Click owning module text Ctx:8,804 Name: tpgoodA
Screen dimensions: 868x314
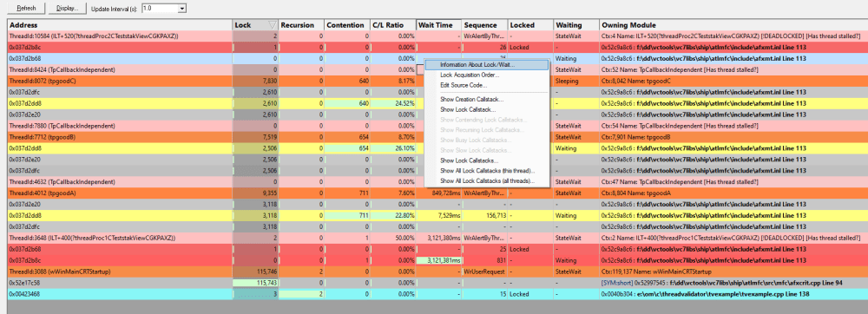point(636,193)
